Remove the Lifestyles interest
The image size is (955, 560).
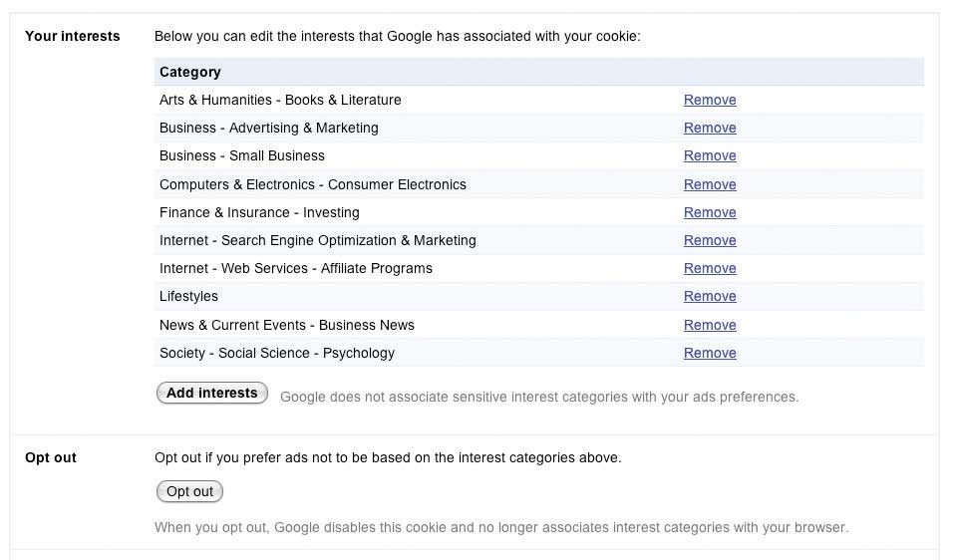click(x=710, y=296)
